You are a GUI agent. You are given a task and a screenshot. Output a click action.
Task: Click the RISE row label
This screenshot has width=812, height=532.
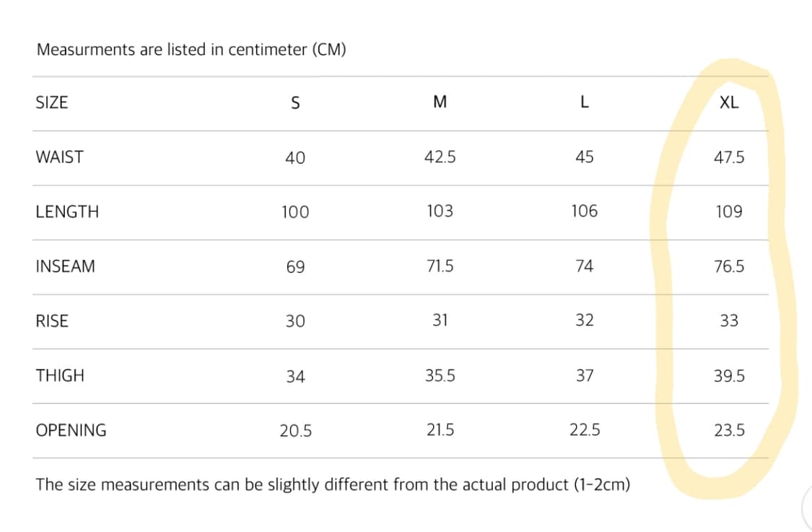[x=52, y=320]
